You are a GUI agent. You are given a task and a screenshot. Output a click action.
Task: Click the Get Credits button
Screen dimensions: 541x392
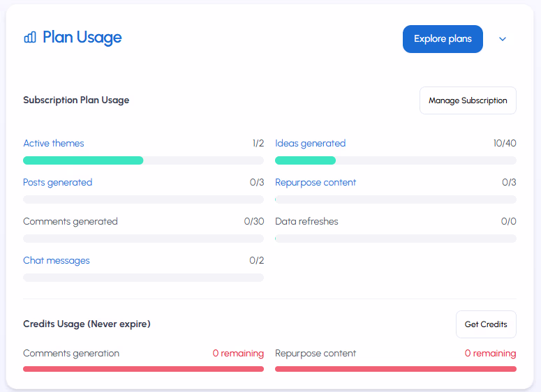click(x=486, y=324)
